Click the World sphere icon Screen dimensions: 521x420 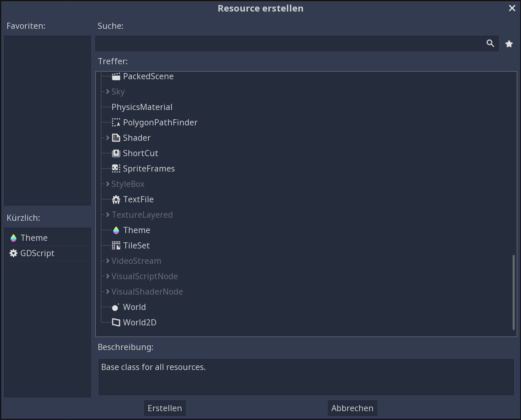click(x=115, y=307)
